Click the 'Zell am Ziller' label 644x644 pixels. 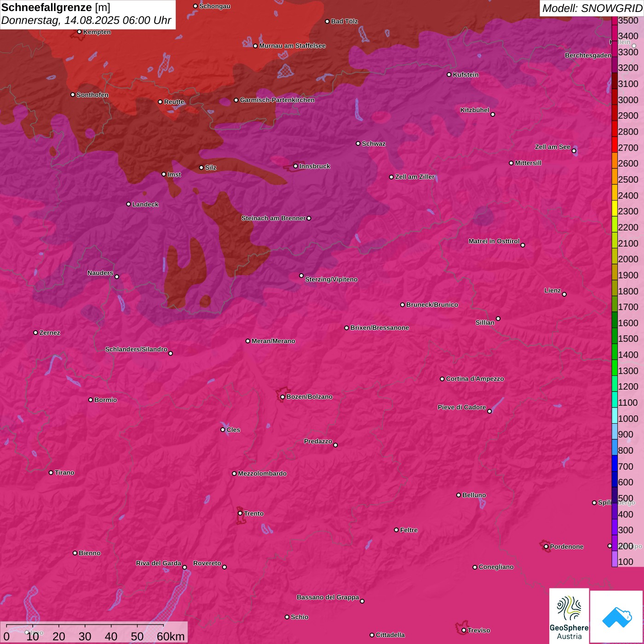pyautogui.click(x=415, y=177)
